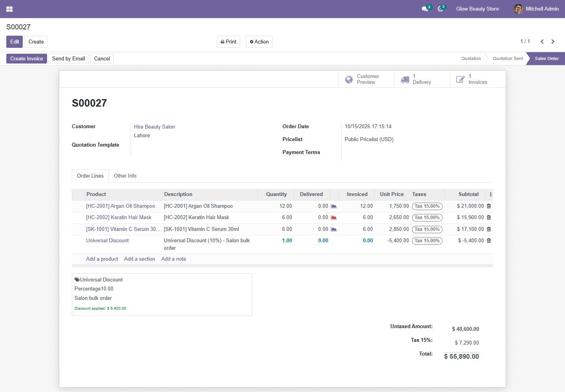Open the 1 Delivery truck button

point(422,79)
